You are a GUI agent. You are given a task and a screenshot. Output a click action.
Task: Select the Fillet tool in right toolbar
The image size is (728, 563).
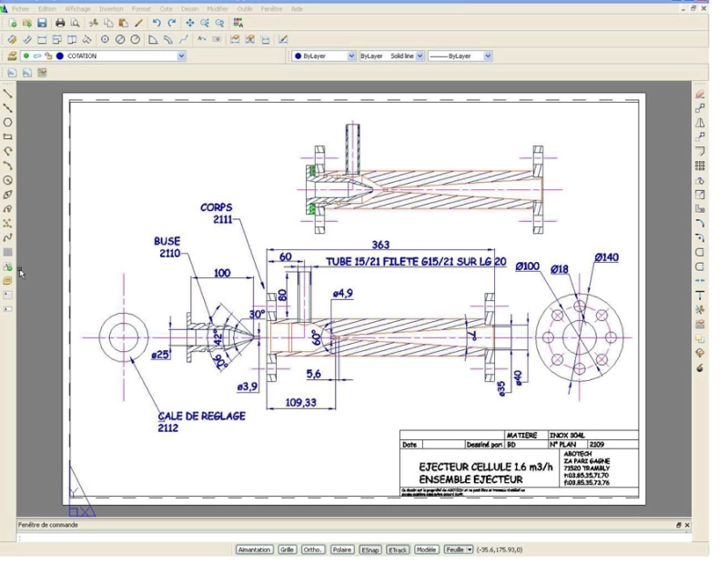[x=700, y=223]
